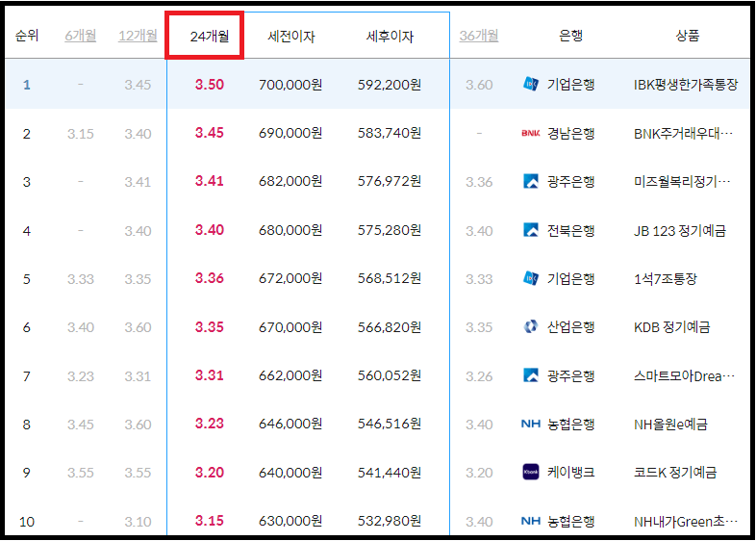The height and width of the screenshot is (541, 756).
Task: Open the JB 123 정기예금 product
Action: point(680,231)
